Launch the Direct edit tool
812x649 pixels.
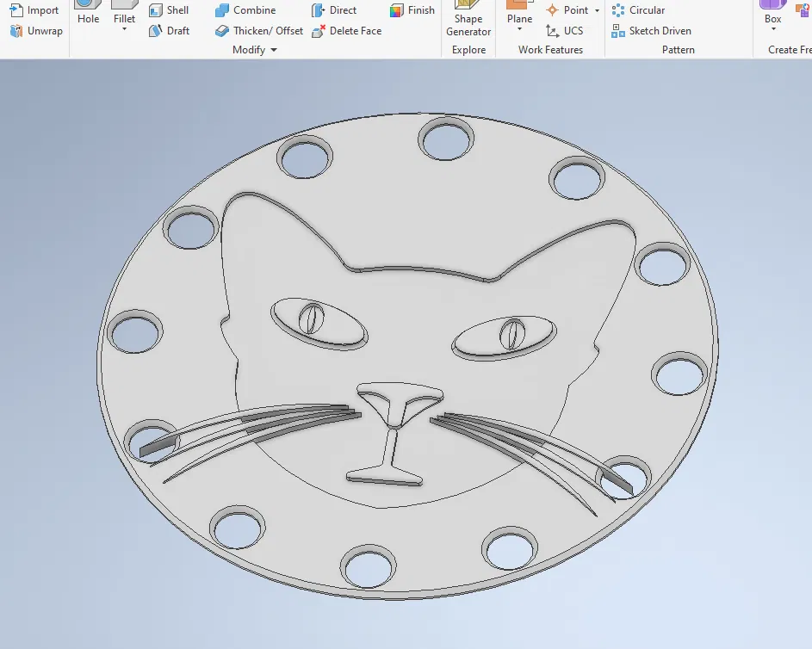point(333,10)
